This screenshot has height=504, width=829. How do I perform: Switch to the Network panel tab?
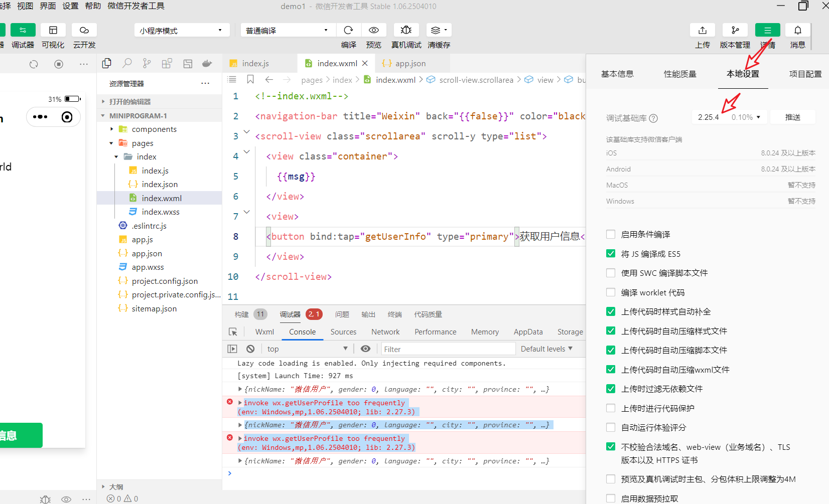(x=385, y=331)
